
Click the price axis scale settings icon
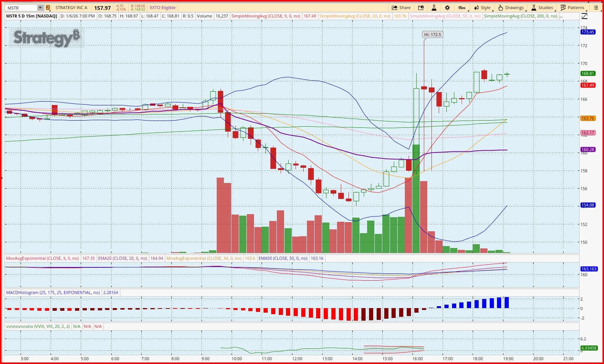pos(585,16)
